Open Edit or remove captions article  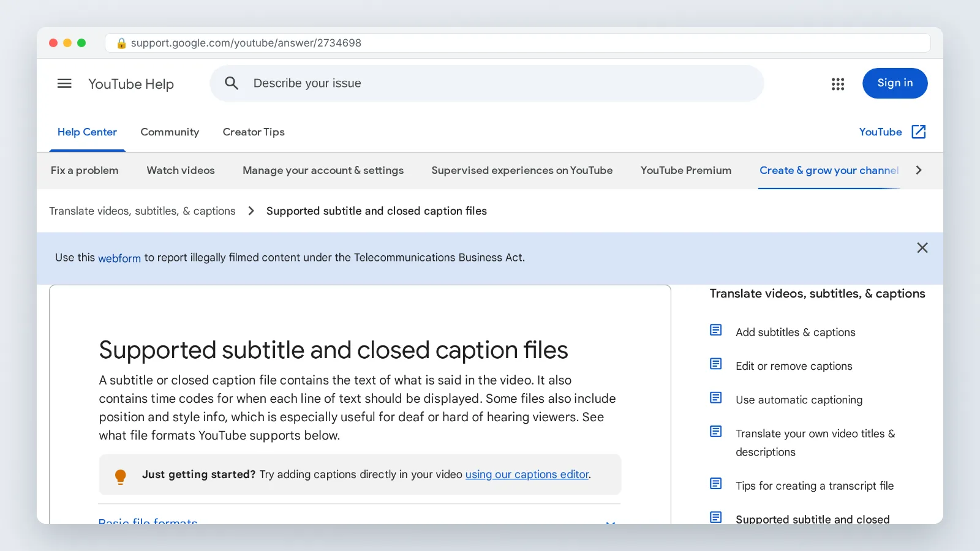click(x=794, y=366)
